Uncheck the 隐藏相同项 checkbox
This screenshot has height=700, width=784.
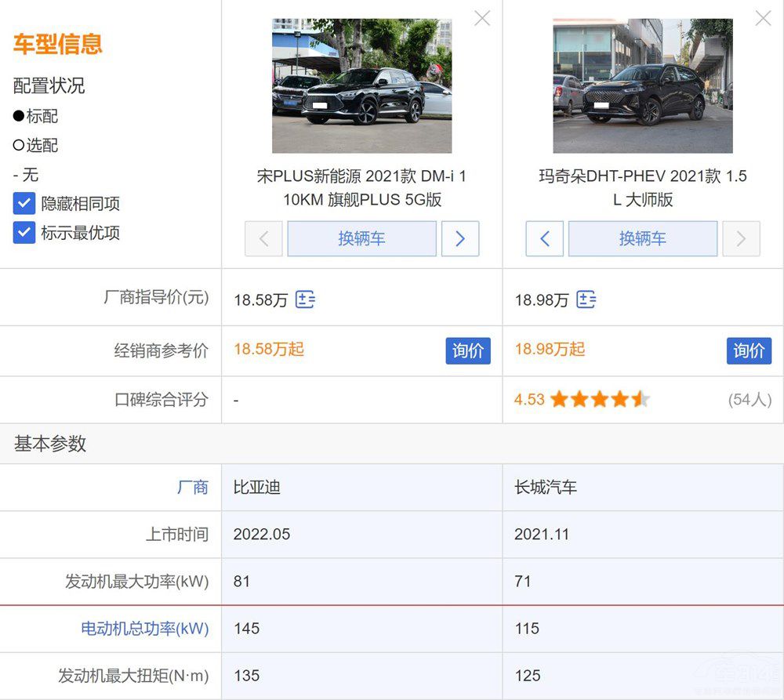click(24, 204)
